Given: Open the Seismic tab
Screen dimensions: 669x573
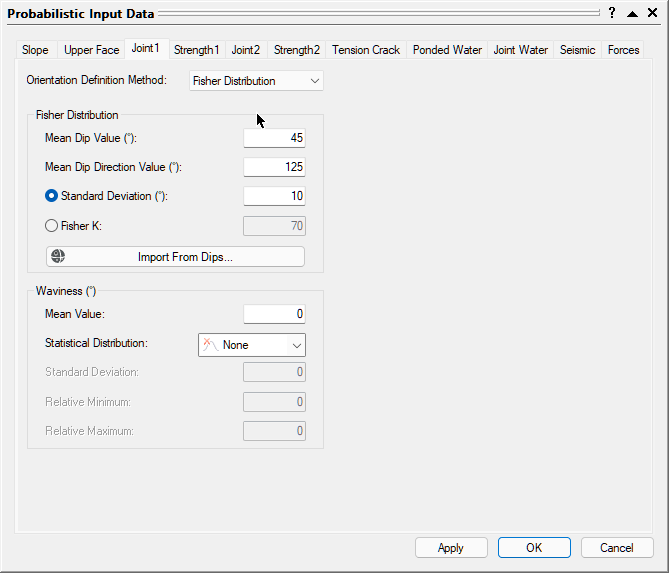Looking at the screenshot, I should coord(577,50).
